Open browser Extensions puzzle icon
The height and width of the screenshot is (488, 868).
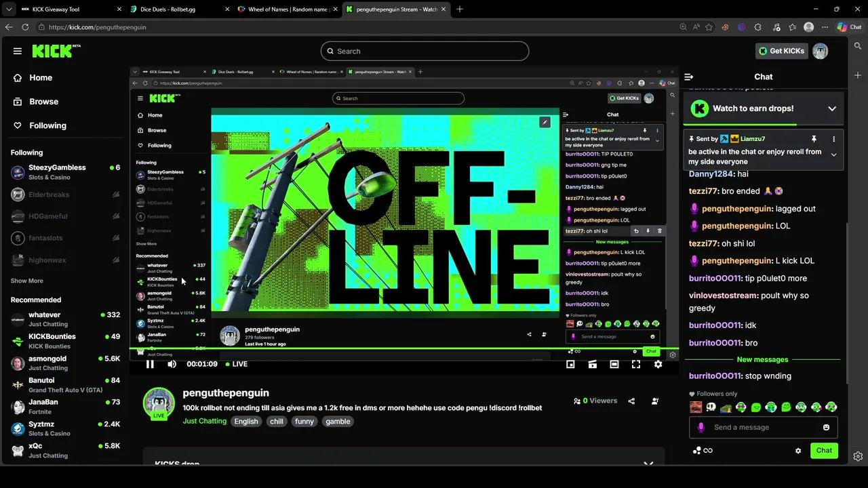[758, 27]
